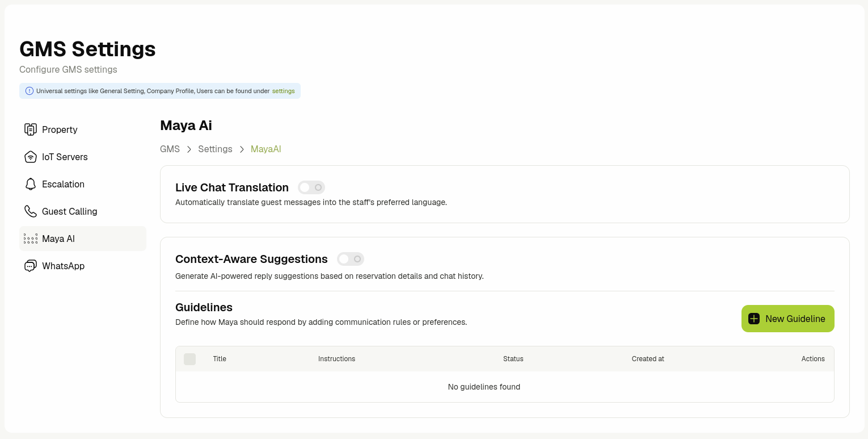The height and width of the screenshot is (439, 868).
Task: Click the Status column header
Action: (513, 359)
